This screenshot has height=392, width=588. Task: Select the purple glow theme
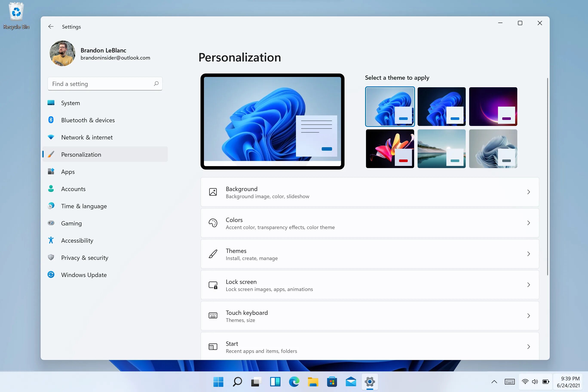493,106
